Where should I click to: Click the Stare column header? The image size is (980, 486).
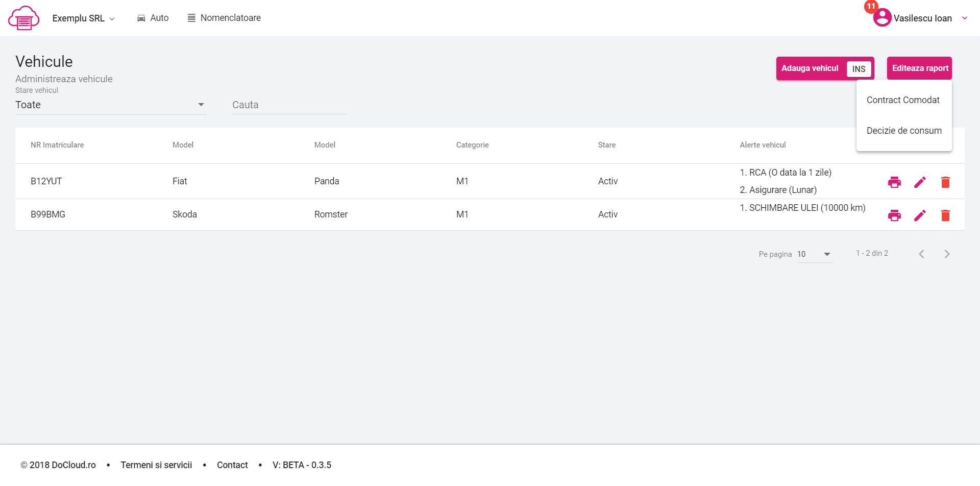pyautogui.click(x=606, y=145)
